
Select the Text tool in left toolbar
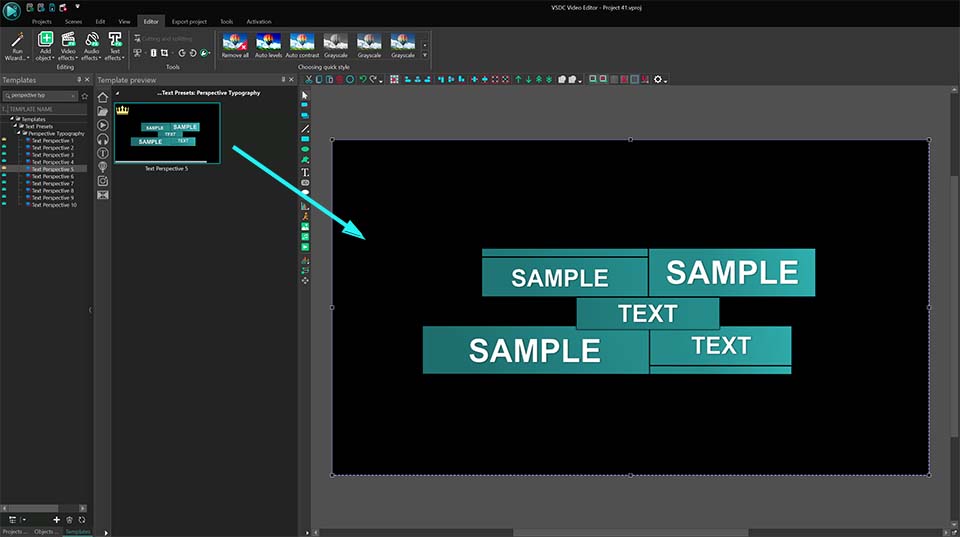pyautogui.click(x=305, y=173)
